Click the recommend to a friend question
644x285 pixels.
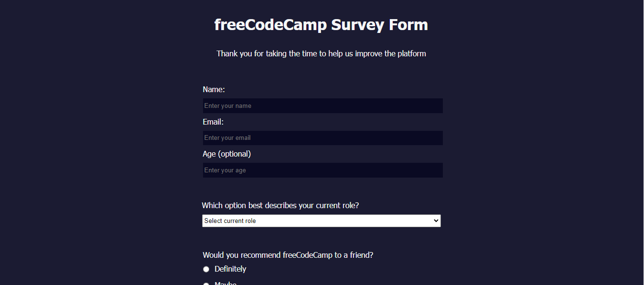pyautogui.click(x=288, y=255)
